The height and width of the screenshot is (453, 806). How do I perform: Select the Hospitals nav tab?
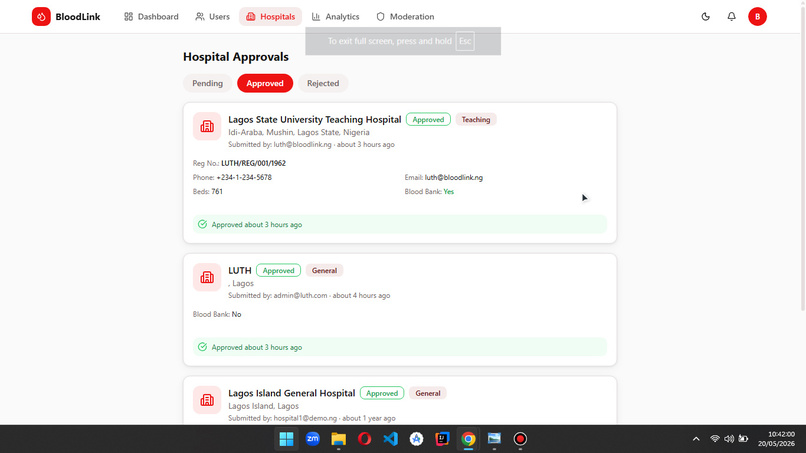270,16
